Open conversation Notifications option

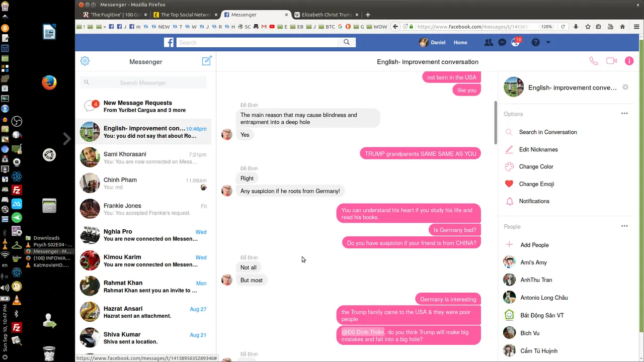pos(534,201)
